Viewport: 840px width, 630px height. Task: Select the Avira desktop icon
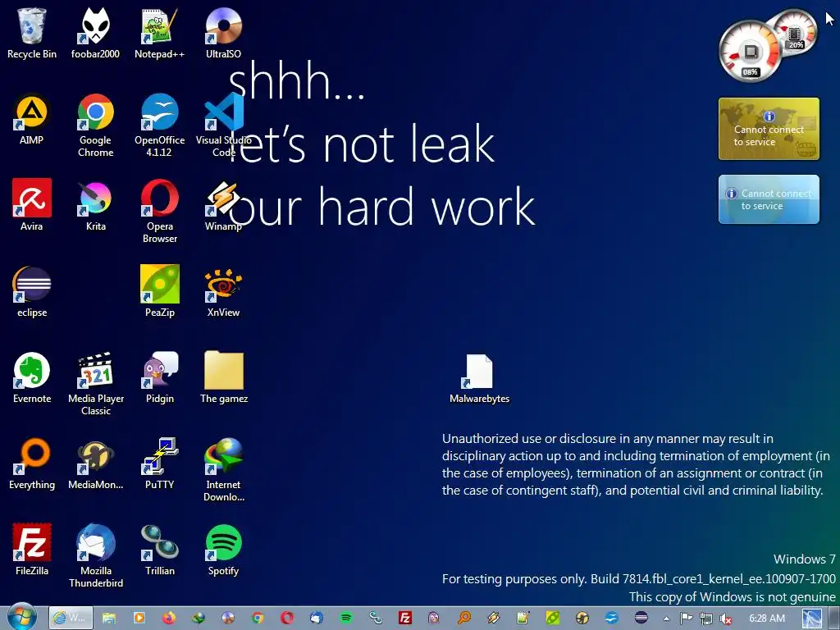click(32, 205)
